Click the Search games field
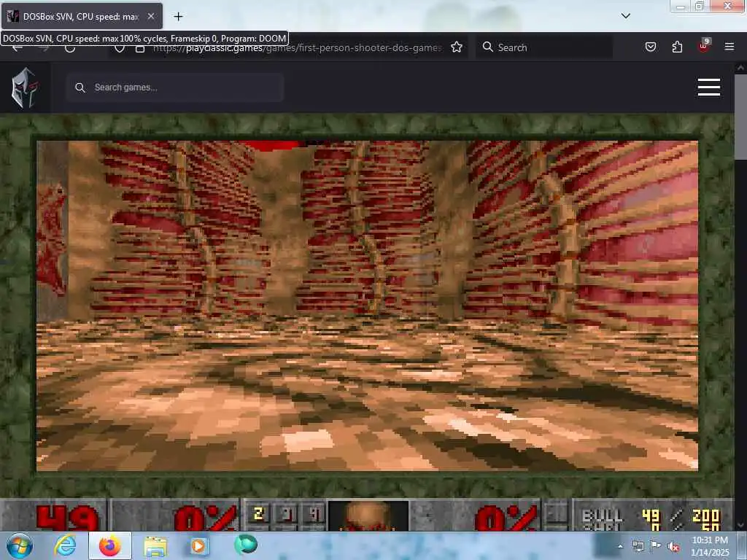 (175, 87)
